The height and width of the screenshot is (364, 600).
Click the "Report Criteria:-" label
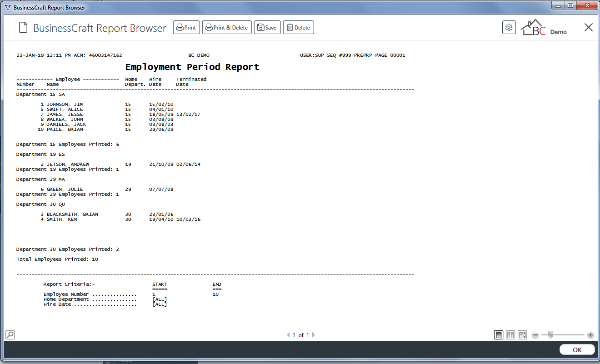(x=69, y=284)
